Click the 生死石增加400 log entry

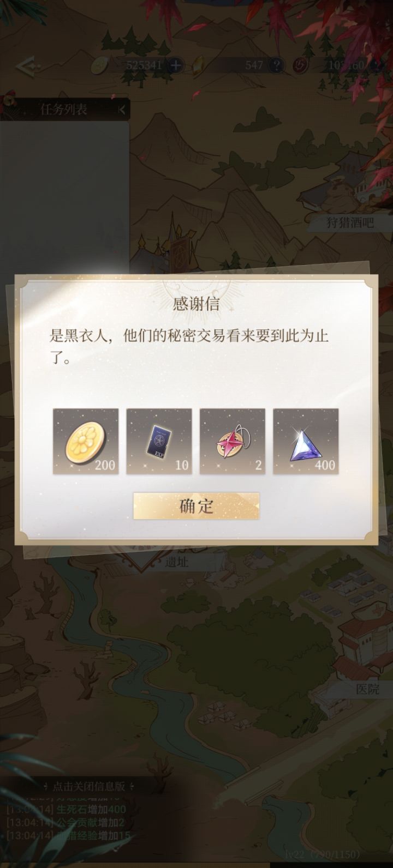(91, 810)
